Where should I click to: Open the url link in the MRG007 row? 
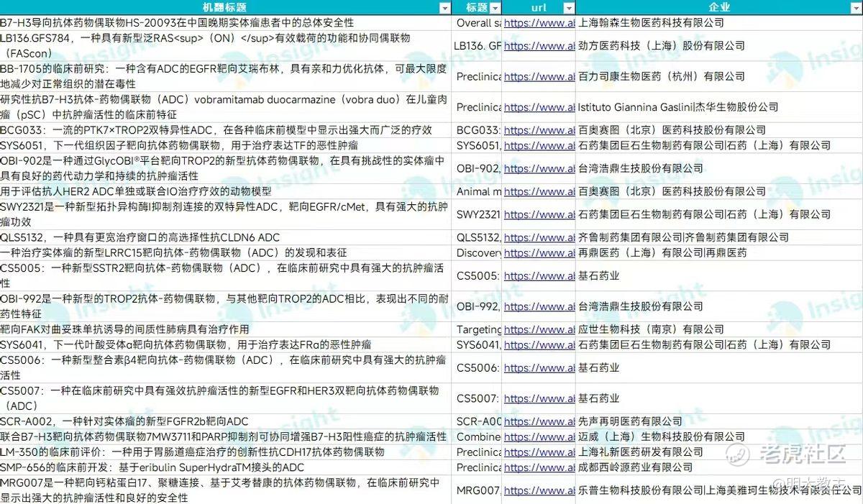(x=539, y=491)
